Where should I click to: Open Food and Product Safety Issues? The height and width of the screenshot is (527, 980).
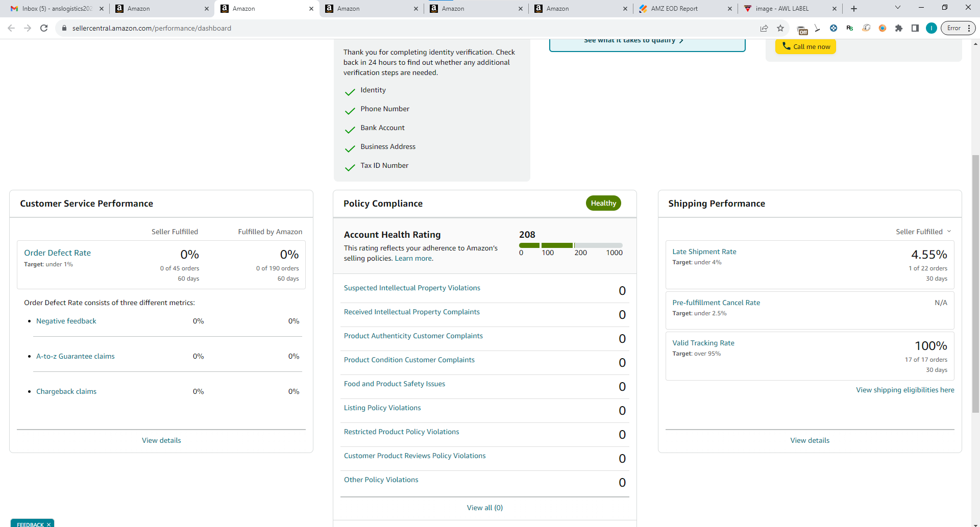394,384
